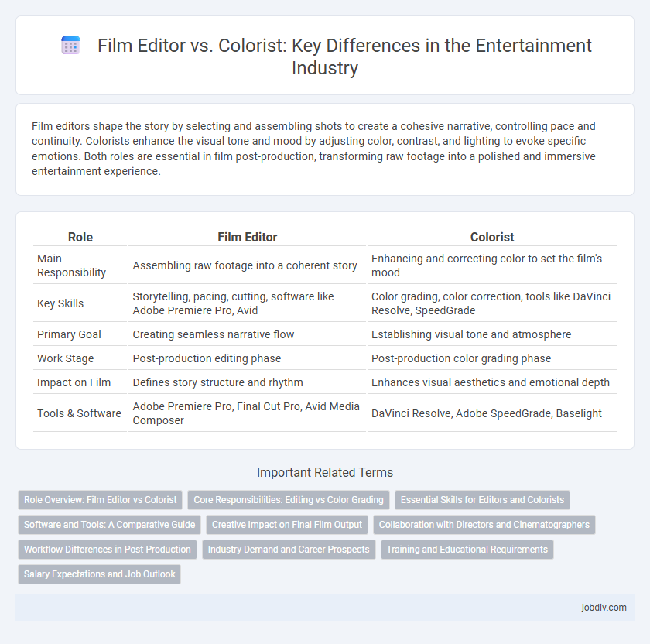
Task: Click the 'Colorist' column header
Action: coord(492,237)
